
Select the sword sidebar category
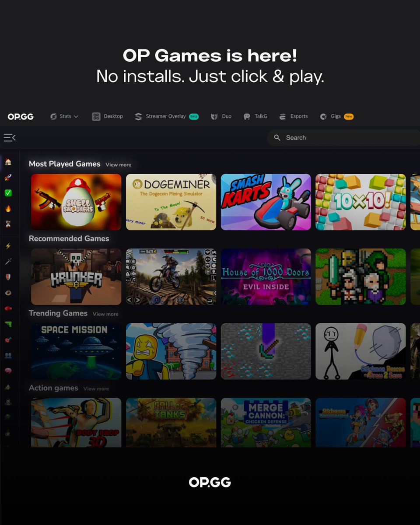pos(8,262)
